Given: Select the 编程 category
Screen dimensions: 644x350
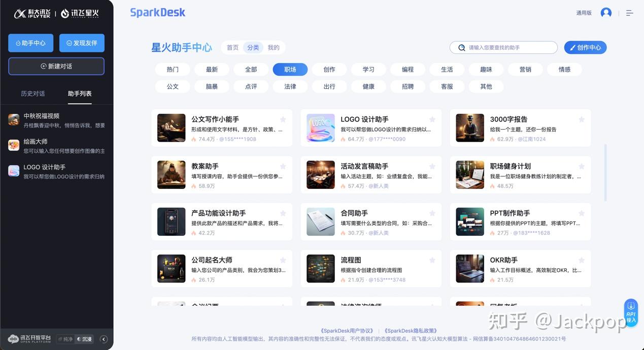Looking at the screenshot, I should pyautogui.click(x=408, y=70).
